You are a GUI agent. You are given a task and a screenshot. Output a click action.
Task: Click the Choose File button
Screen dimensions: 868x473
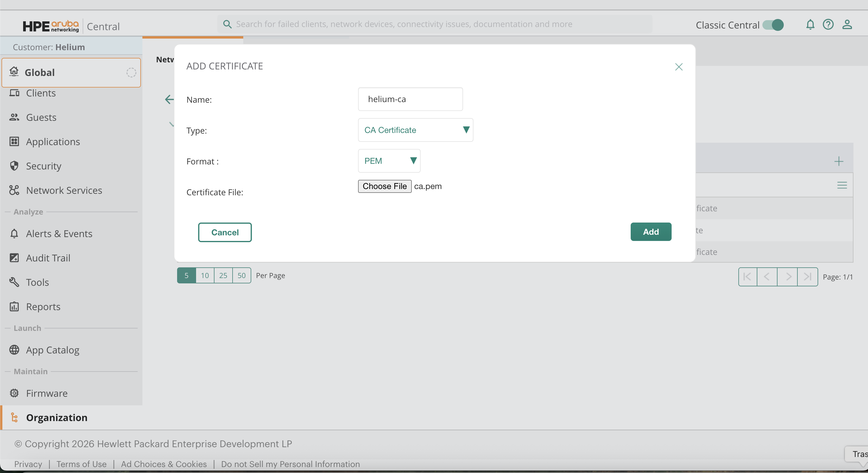point(384,186)
